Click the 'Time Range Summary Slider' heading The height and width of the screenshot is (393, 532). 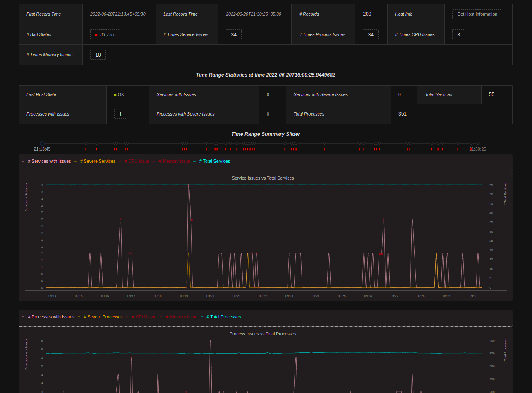point(266,134)
